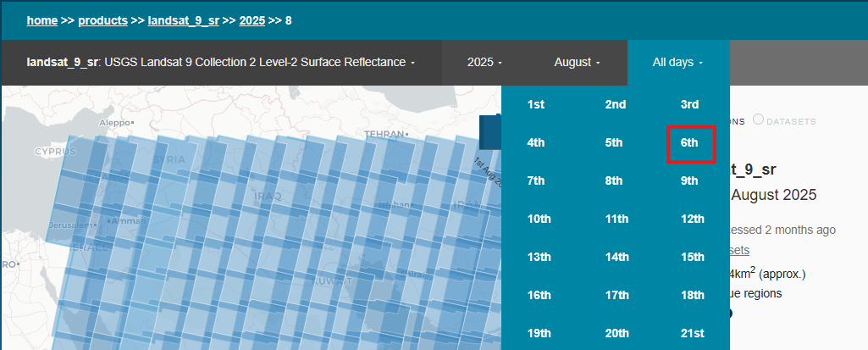Choose the Datasets radio option
This screenshot has height=350, width=868.
[759, 119]
